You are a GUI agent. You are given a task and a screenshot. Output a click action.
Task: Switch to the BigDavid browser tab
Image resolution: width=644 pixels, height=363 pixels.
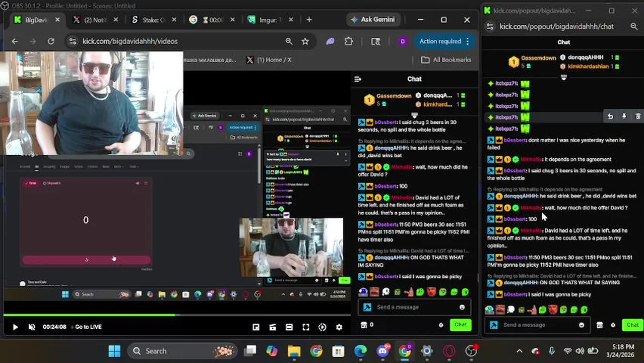click(x=36, y=20)
